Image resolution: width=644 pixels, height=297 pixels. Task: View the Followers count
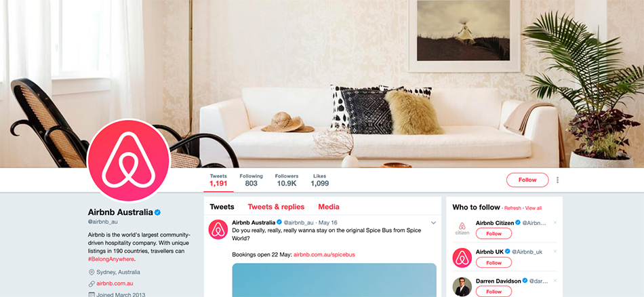click(x=287, y=180)
